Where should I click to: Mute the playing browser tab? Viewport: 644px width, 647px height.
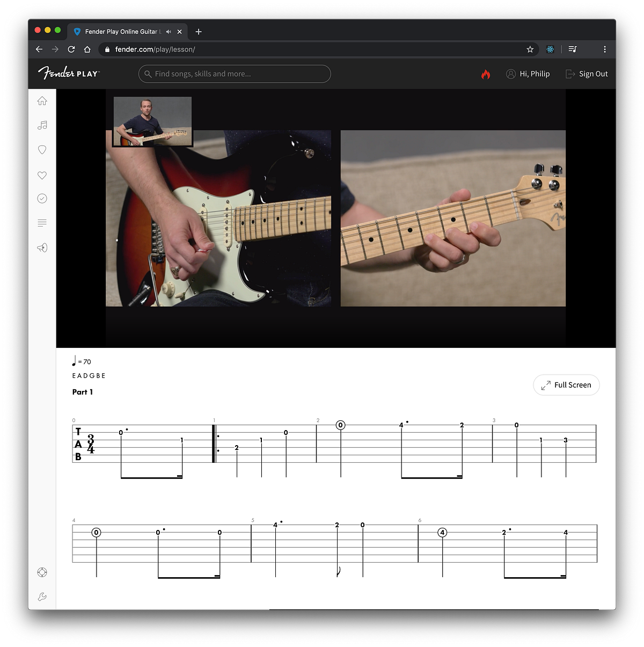tap(169, 31)
